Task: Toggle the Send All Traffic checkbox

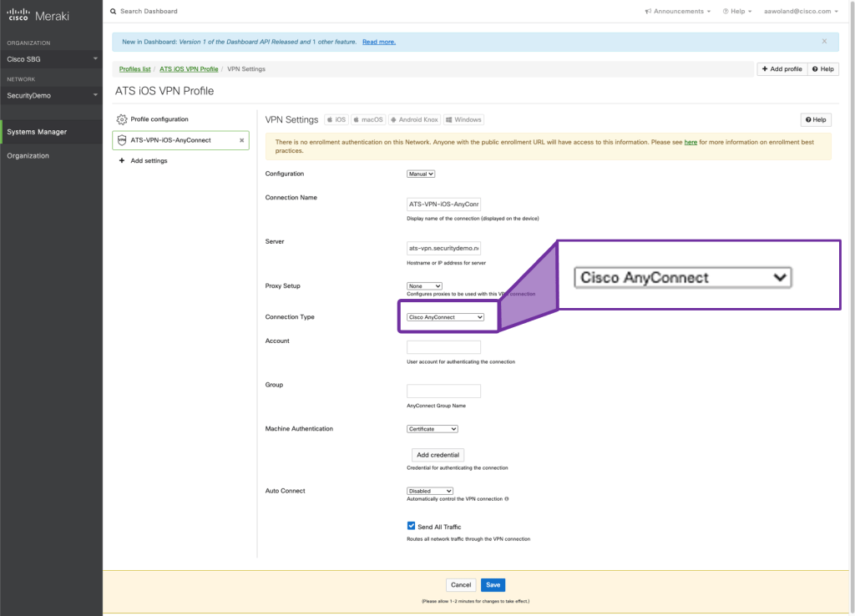Action: click(411, 526)
